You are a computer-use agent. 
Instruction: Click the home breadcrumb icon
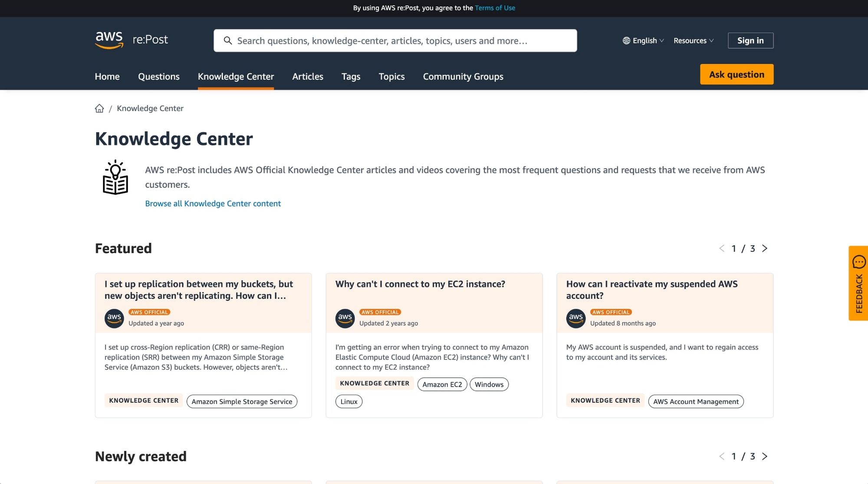(x=99, y=109)
